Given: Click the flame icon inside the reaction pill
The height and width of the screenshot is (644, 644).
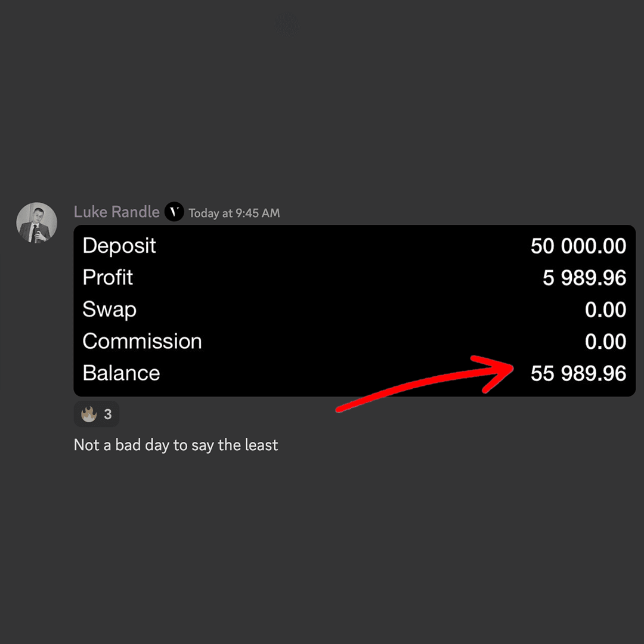Looking at the screenshot, I should point(89,414).
